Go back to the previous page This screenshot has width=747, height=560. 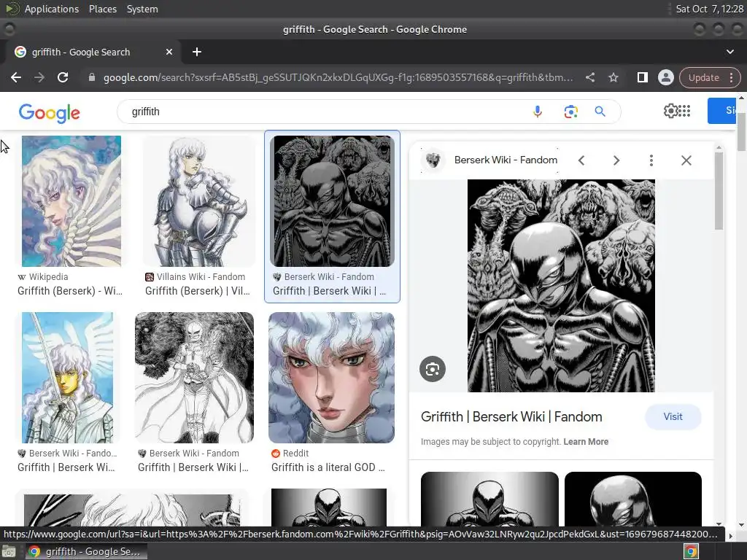16,77
